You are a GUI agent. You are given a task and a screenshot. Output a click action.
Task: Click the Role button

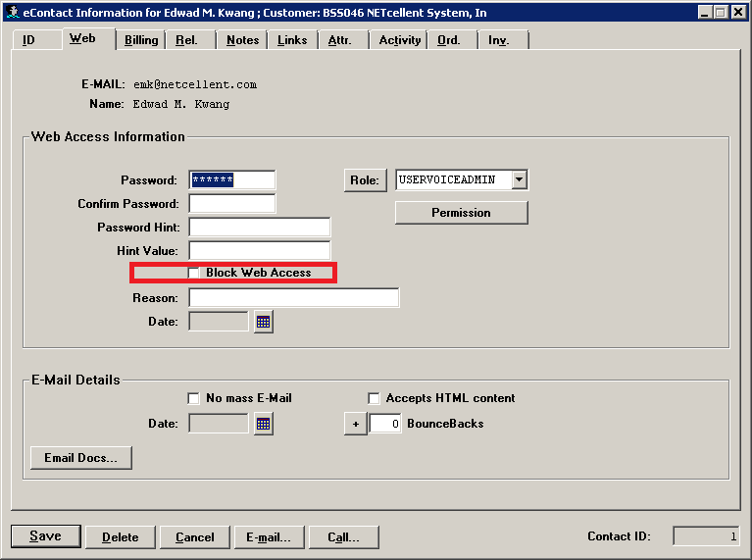(365, 180)
